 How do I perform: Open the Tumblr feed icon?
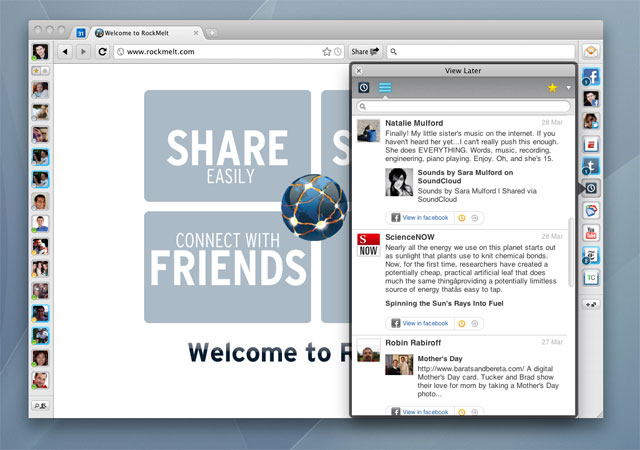point(591,166)
